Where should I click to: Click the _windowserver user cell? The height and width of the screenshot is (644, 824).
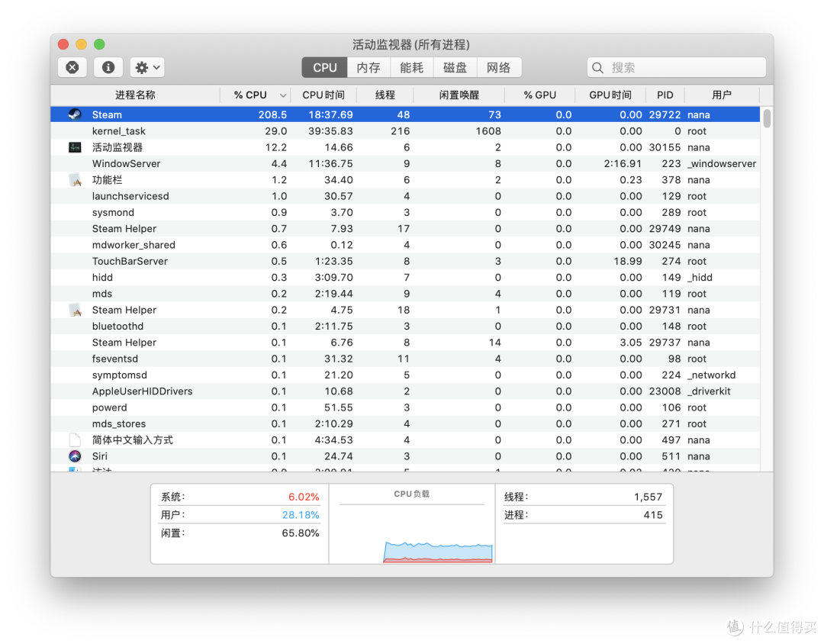coord(722,163)
